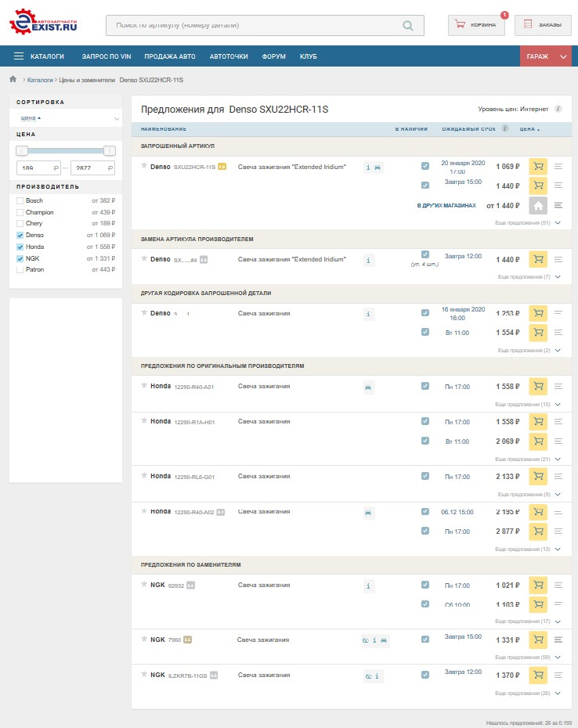Image resolution: width=578 pixels, height=728 pixels.
Task: Add Denso 1 253 ₽ offer to cart
Action: coord(538,313)
